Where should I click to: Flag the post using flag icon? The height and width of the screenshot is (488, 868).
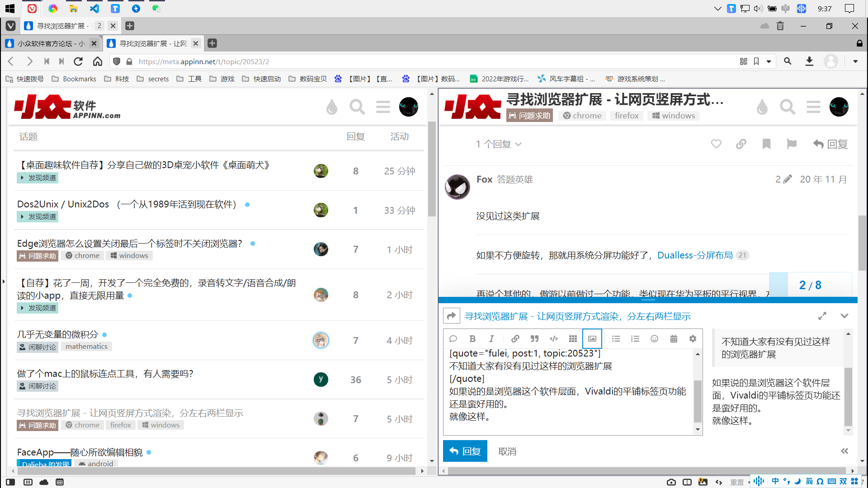(x=792, y=144)
